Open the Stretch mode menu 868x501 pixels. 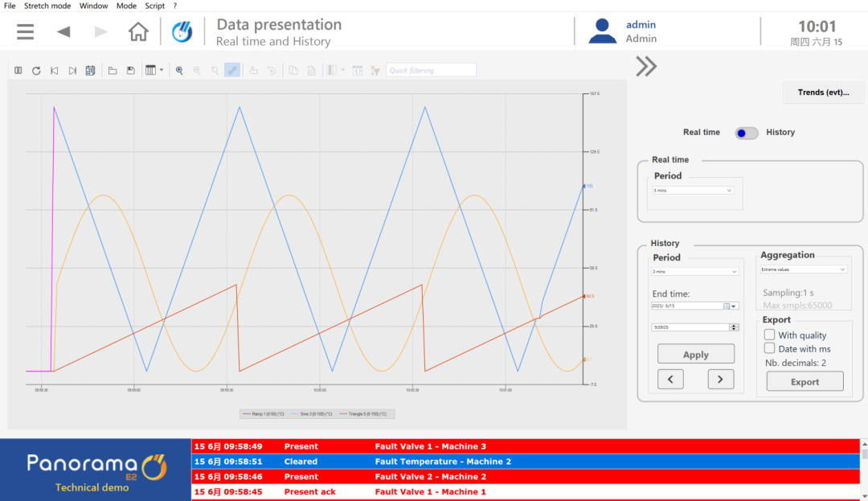pyautogui.click(x=47, y=6)
